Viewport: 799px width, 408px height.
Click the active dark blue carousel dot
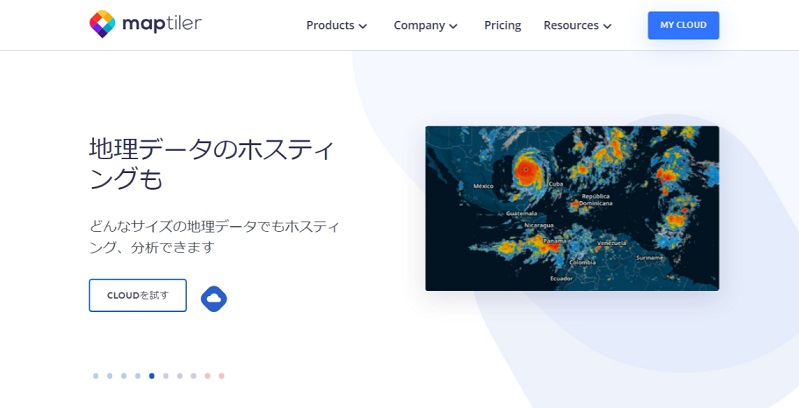pos(152,376)
